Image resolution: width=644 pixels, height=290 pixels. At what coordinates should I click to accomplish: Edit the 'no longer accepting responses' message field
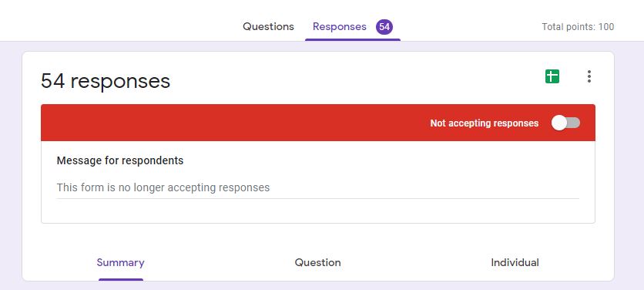[317, 188]
